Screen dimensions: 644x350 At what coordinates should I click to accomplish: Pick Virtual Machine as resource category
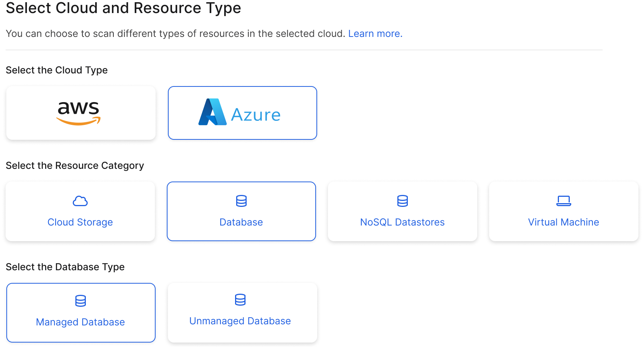point(563,211)
